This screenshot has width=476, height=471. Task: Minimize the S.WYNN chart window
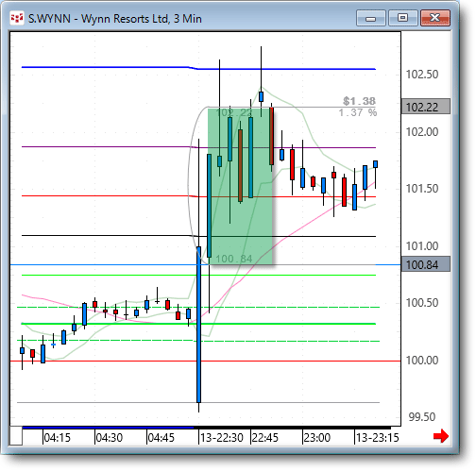point(371,18)
